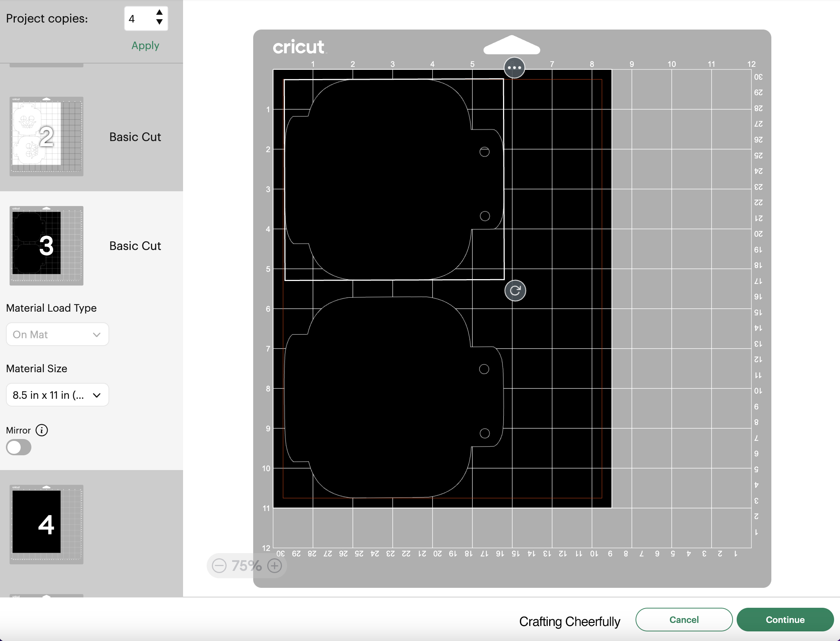Click the 75% zoom level indicator
This screenshot has height=641, width=840.
point(246,565)
